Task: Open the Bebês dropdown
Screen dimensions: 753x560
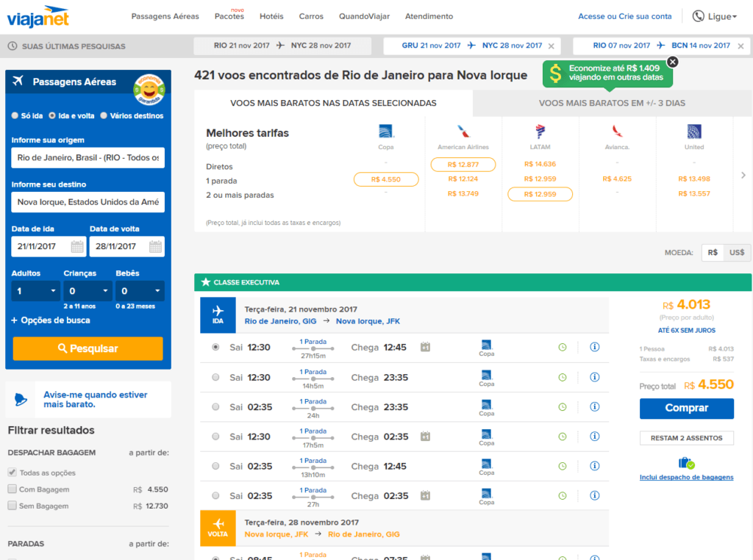Action: [140, 291]
